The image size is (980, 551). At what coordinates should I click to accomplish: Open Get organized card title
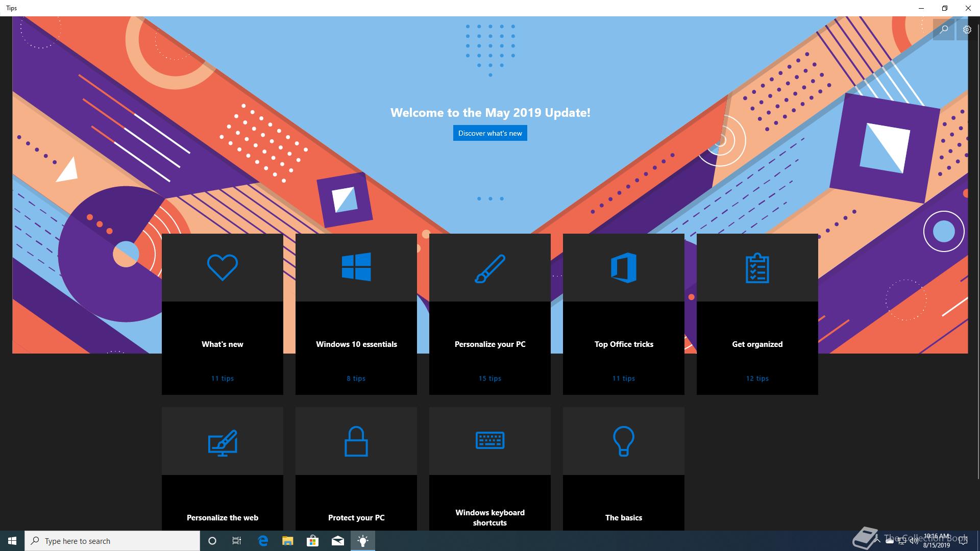tap(757, 344)
